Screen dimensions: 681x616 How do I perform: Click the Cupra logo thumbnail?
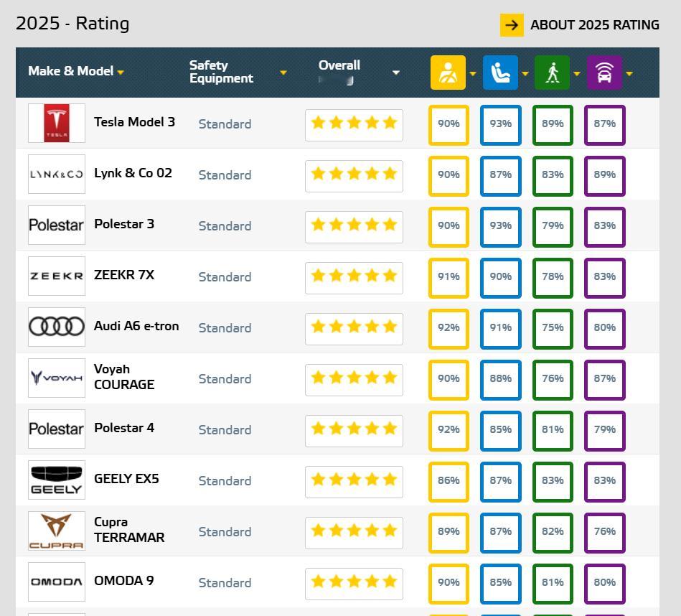(x=57, y=531)
